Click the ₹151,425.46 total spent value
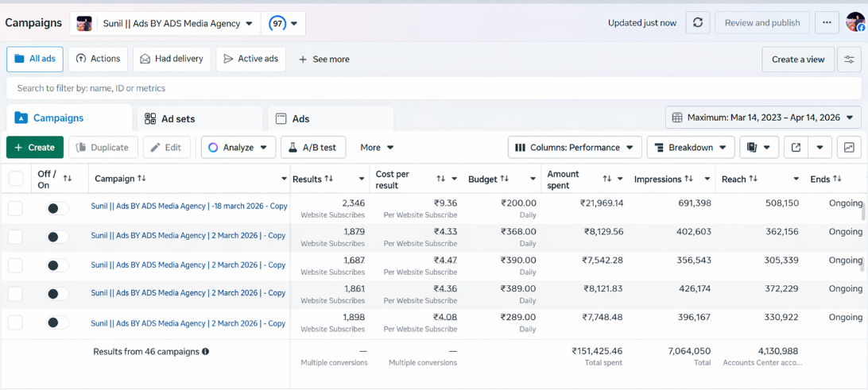Screen dimensions: 868x390 pos(597,351)
